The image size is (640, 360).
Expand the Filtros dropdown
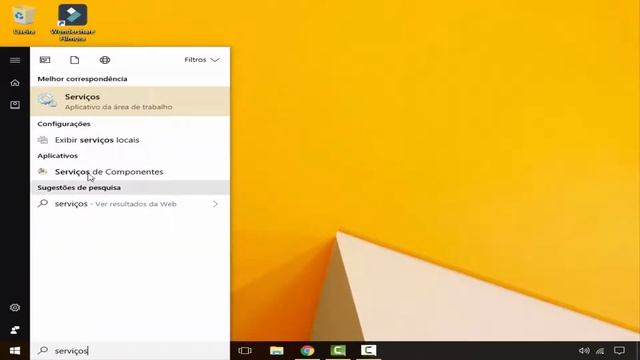(202, 60)
